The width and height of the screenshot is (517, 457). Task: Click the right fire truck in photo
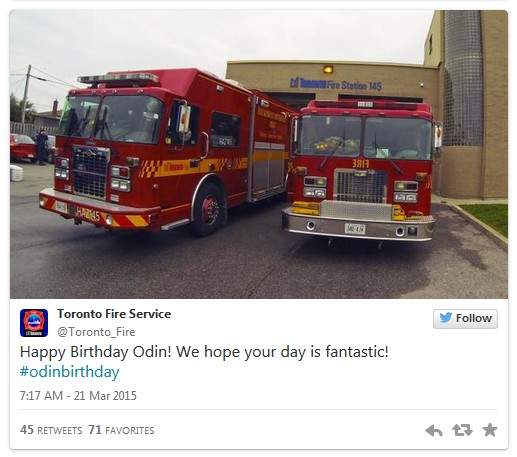click(362, 172)
